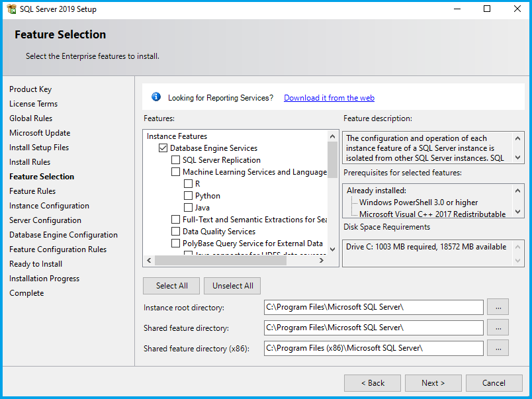532x399 pixels.
Task: Open the Server Configuration step in sidebar
Action: click(45, 220)
